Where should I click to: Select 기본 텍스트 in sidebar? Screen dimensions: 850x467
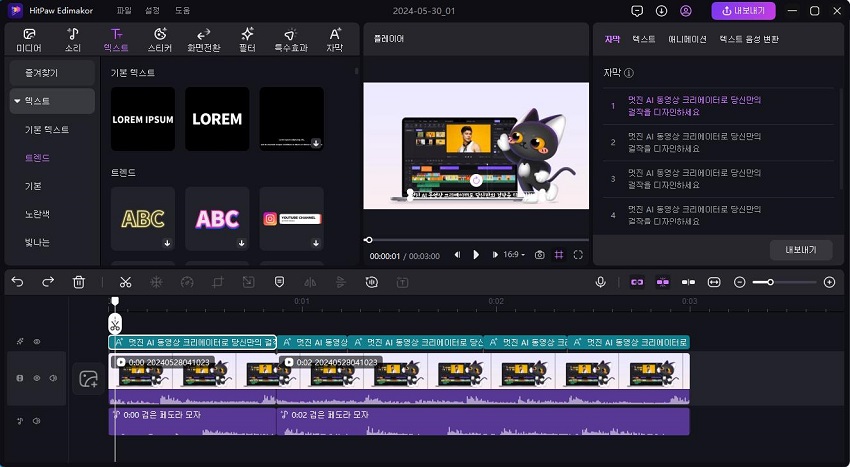[x=47, y=130]
